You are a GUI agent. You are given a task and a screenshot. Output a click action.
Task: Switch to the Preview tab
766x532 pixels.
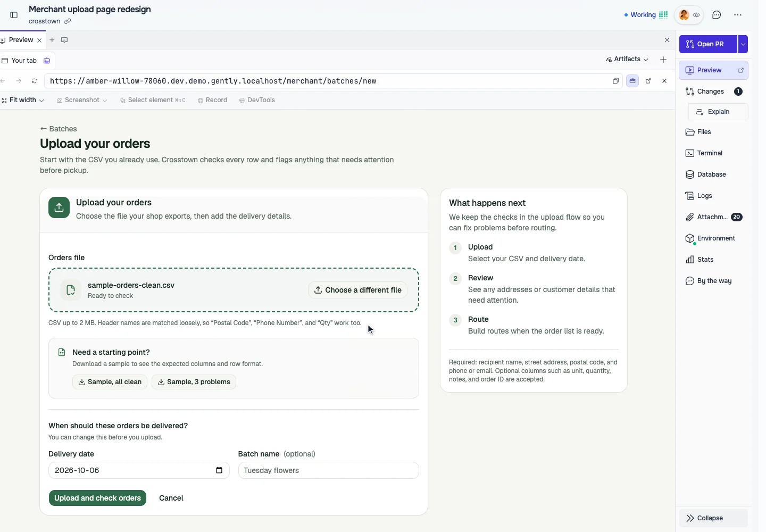(21, 40)
